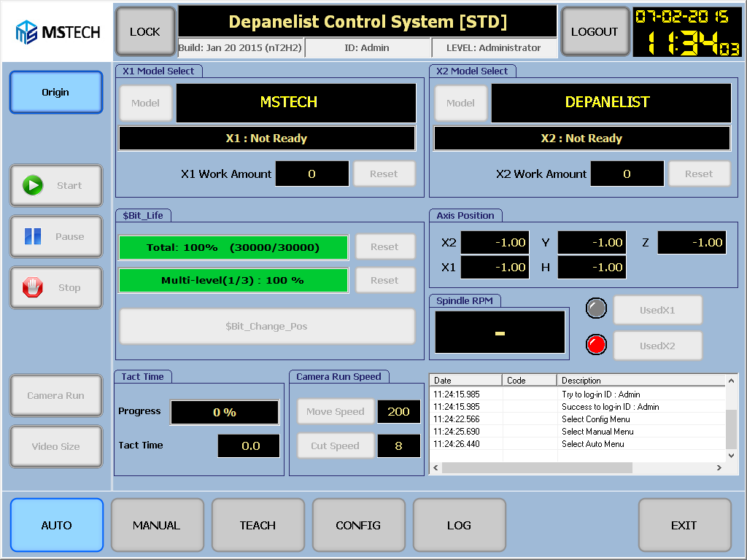Click the Progress 0 % display
Image resolution: width=747 pixels, height=560 pixels.
(x=225, y=413)
